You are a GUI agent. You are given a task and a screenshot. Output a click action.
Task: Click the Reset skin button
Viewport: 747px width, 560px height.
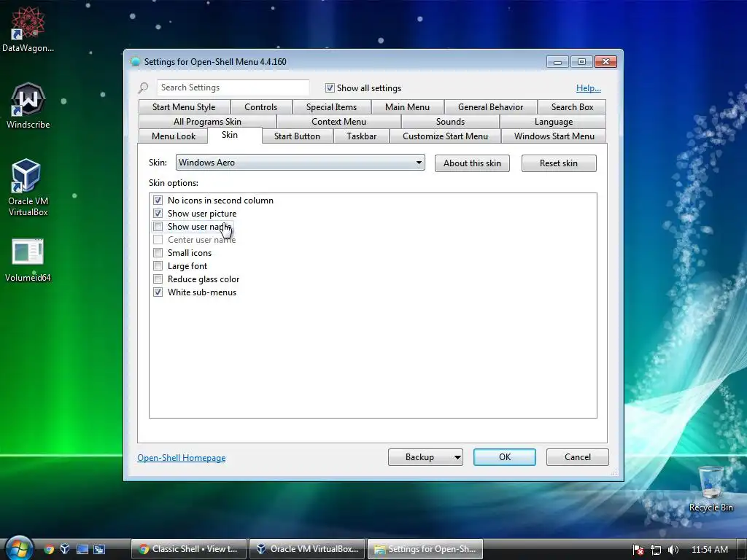(559, 163)
